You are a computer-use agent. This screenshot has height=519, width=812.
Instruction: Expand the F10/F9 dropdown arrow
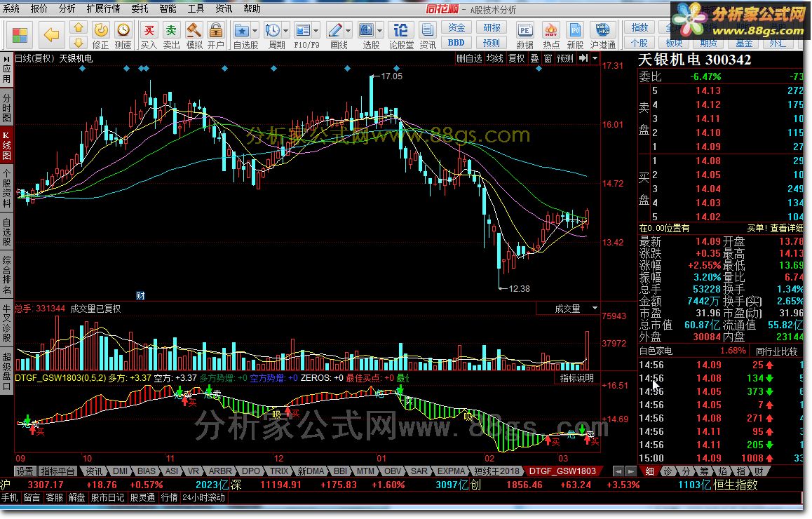coord(316,31)
